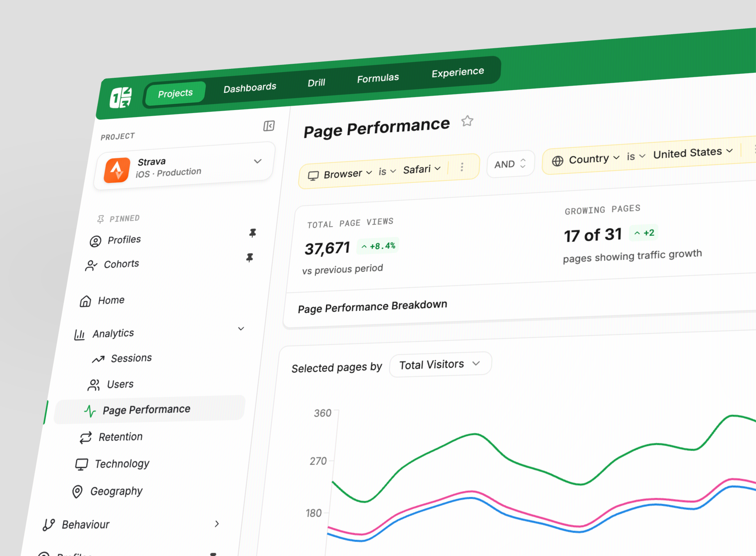Open the Safari value dropdown

pos(422,169)
